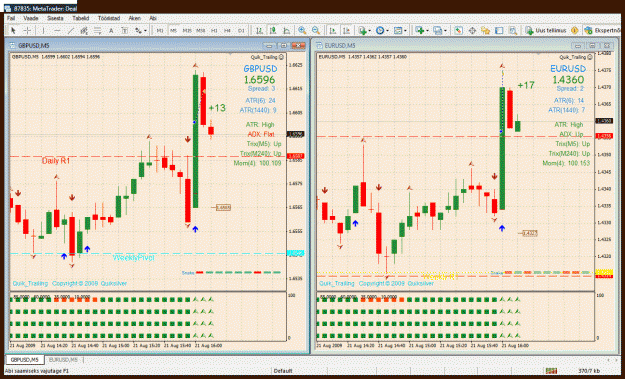Toggle Candlesticks display mode

[x=273, y=31]
